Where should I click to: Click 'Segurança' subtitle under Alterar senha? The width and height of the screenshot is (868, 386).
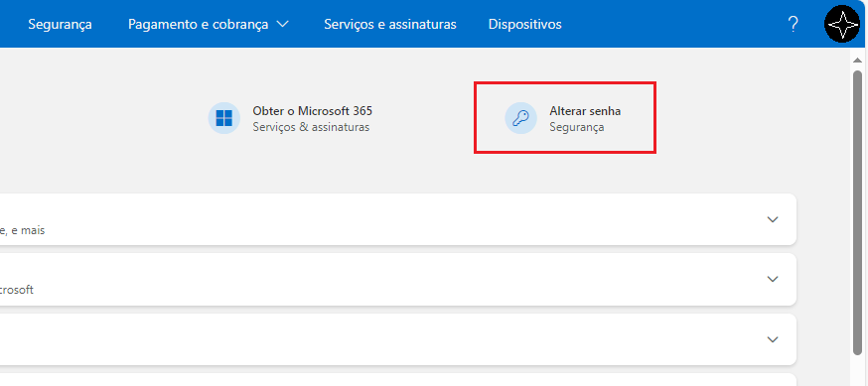click(x=576, y=128)
